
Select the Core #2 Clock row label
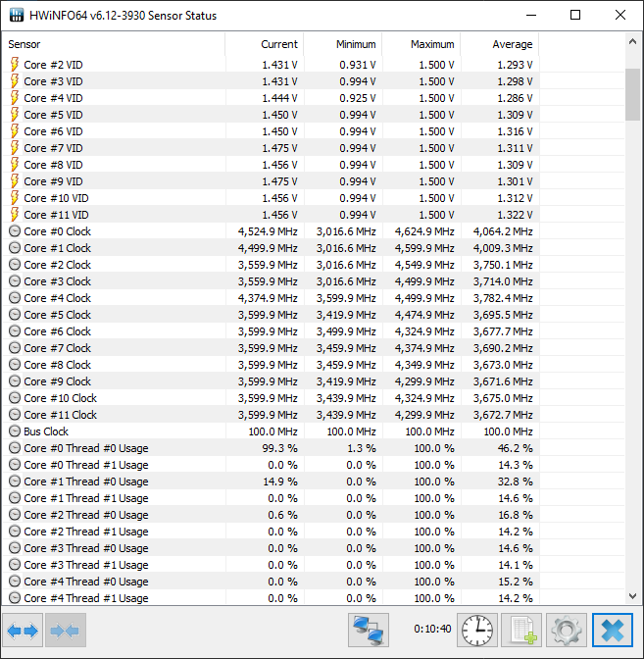58,265
